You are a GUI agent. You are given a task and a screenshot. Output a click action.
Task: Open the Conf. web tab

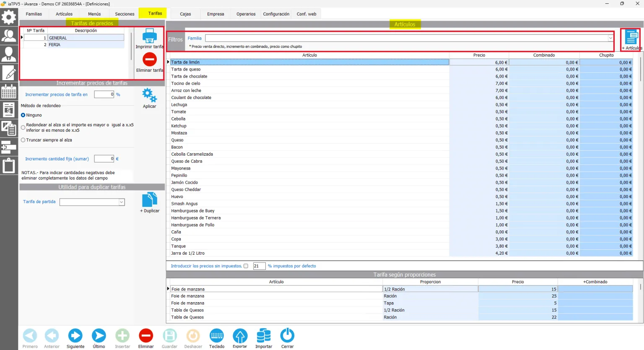306,14
